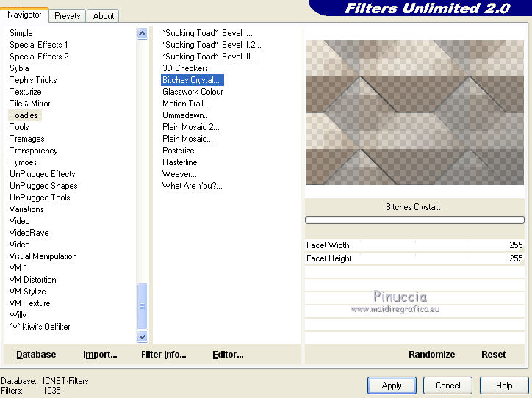Randomize the filter settings
Image resolution: width=532 pixels, height=398 pixels.
[x=431, y=354]
